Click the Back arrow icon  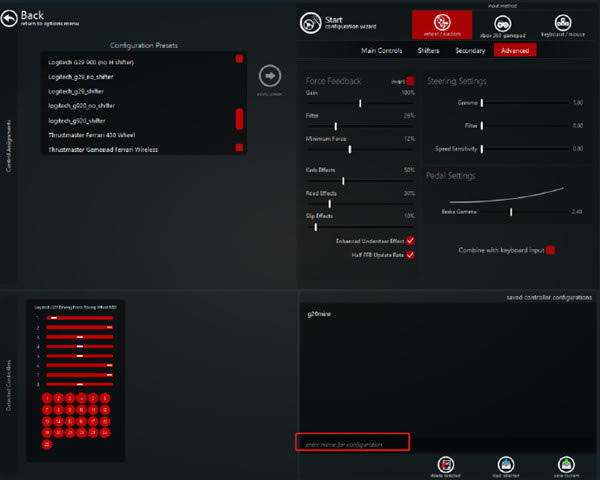tap(10, 17)
